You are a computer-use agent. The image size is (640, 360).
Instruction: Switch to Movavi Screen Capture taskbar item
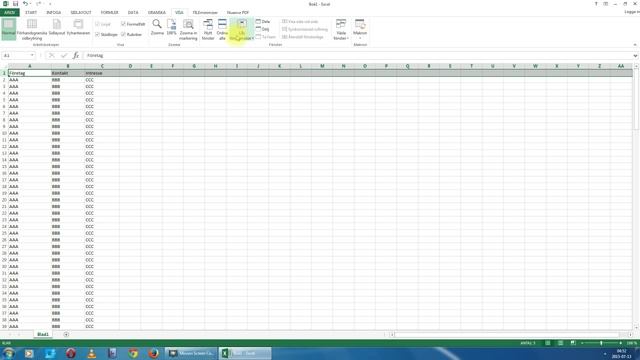(191, 353)
